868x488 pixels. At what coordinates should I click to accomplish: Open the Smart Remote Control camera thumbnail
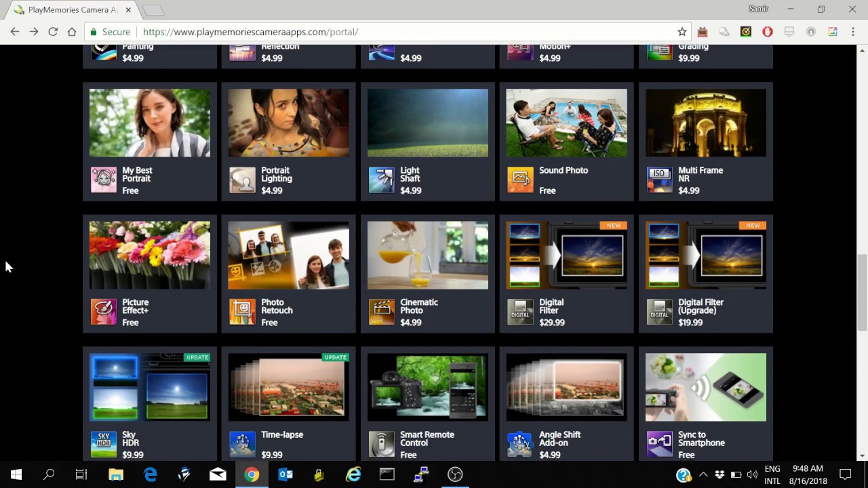[428, 387]
